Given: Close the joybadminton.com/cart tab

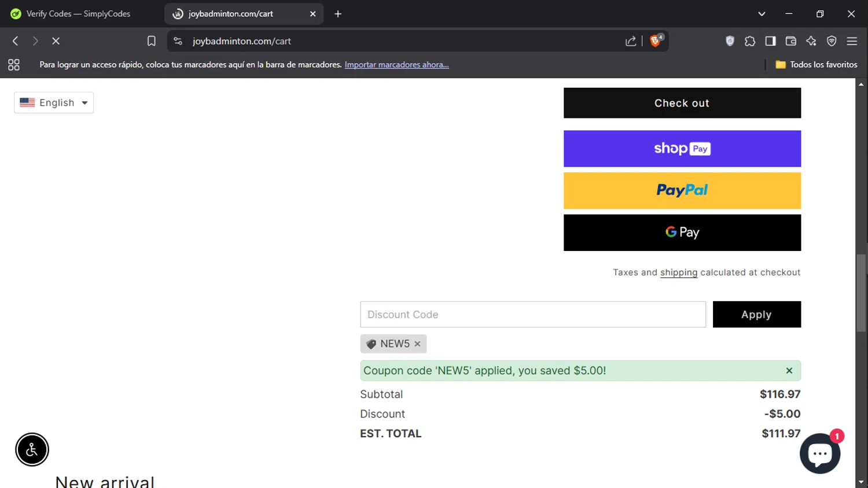Looking at the screenshot, I should tap(312, 14).
